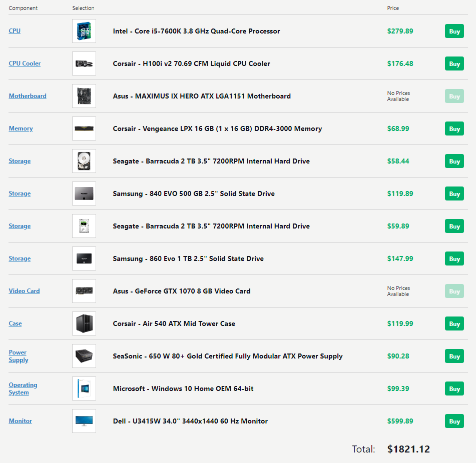
Task: Open the Motherboard component link
Action: click(28, 96)
